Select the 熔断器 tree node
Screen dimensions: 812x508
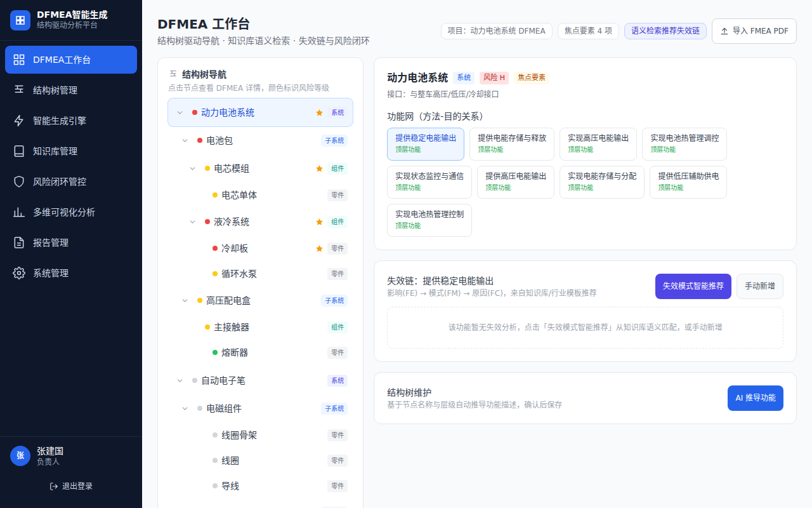[260, 352]
